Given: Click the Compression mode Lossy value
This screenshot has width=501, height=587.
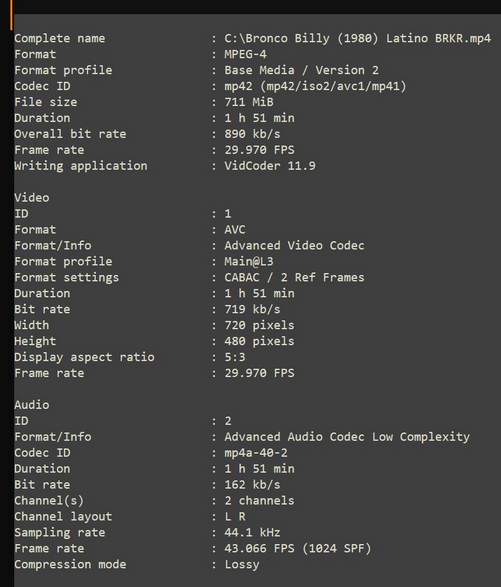Looking at the screenshot, I should coord(242,565).
